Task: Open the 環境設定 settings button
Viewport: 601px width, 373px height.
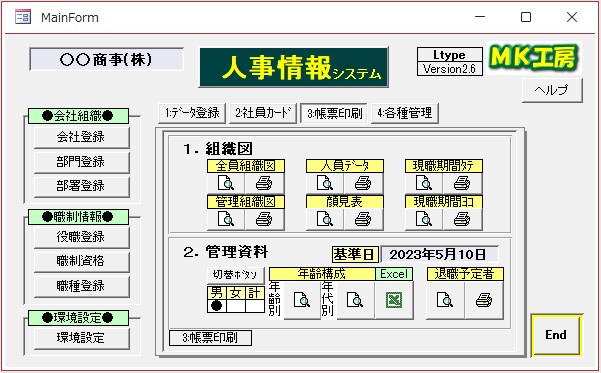Action: (81, 338)
